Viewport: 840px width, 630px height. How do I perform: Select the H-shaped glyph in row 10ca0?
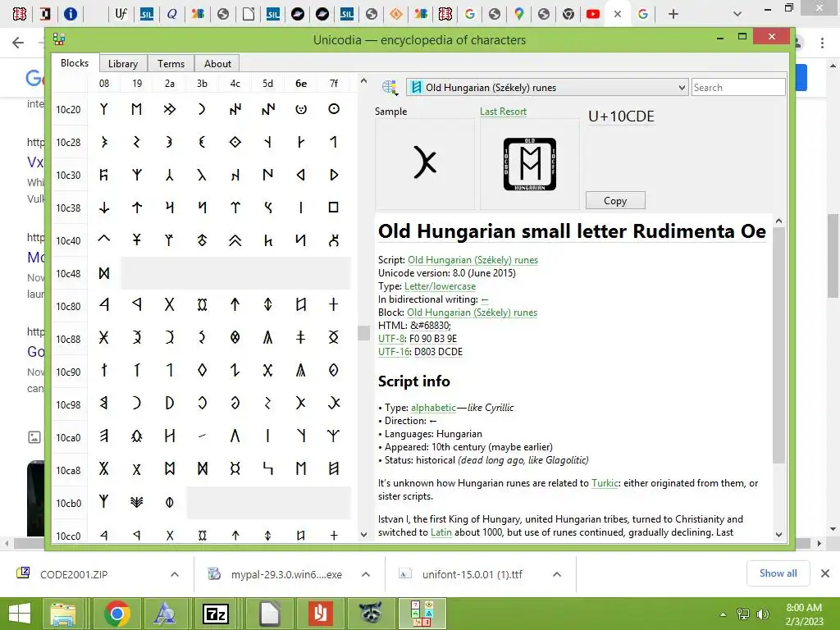169,436
